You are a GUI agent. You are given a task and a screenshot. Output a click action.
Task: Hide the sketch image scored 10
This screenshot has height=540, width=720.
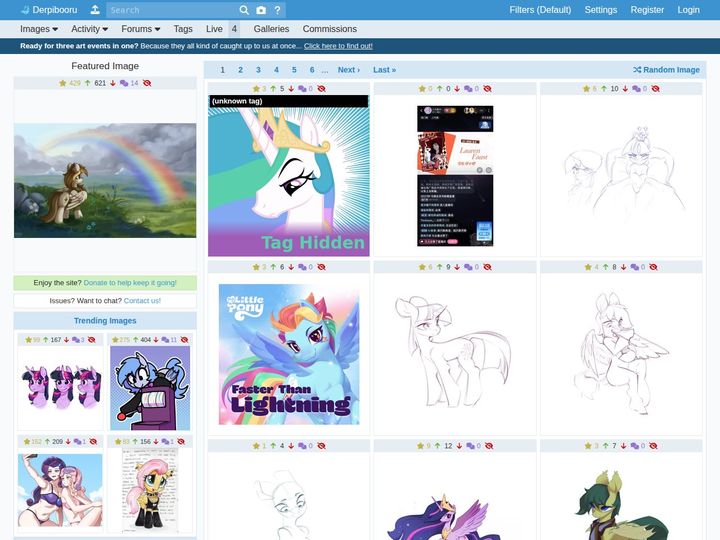pyautogui.click(x=655, y=89)
